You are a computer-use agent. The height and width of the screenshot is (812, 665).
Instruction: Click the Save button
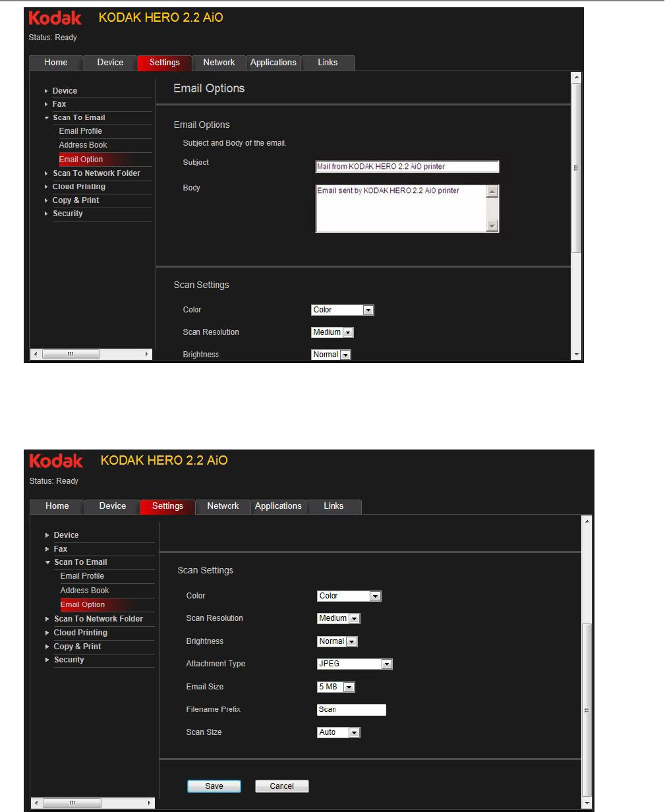click(x=214, y=786)
